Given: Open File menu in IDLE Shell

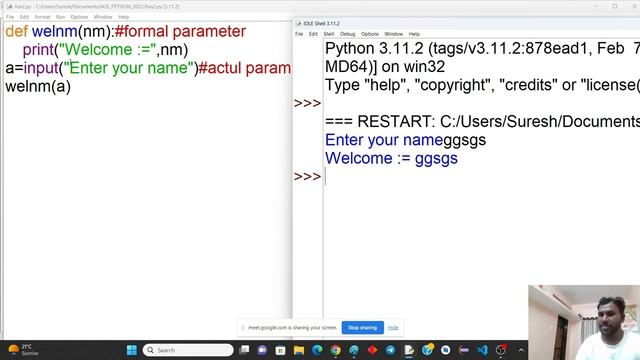Looking at the screenshot, I should tap(299, 34).
